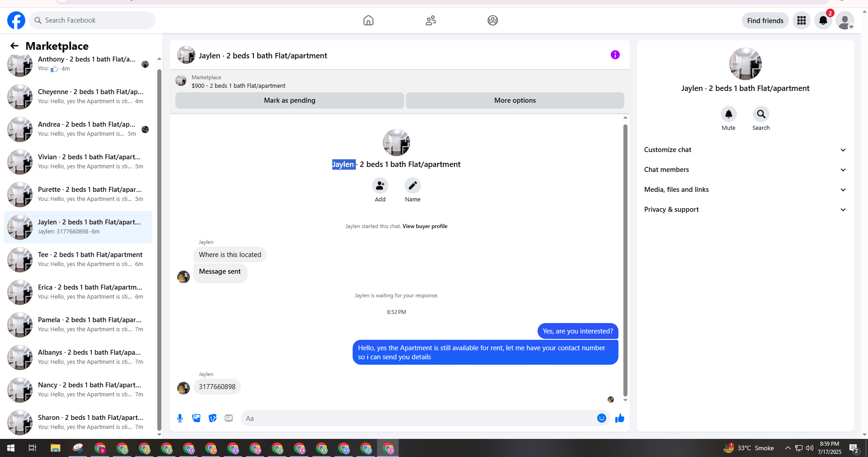Open View buyer profile link

click(425, 226)
